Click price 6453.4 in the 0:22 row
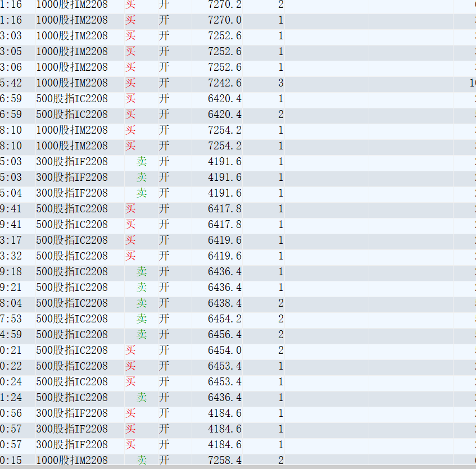The image size is (476, 469). pyautogui.click(x=225, y=366)
